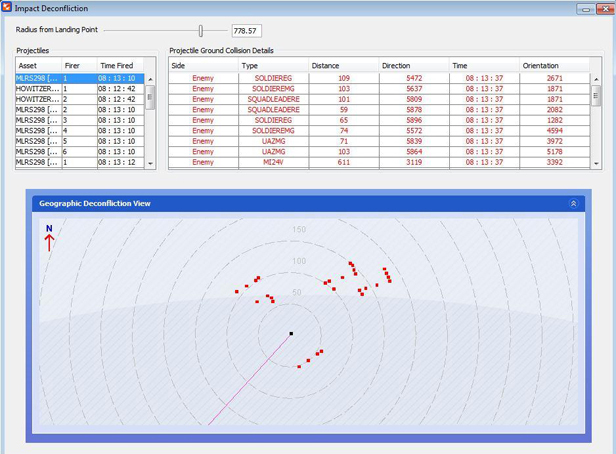
Task: Select the HOWITZER row with firer 1
Action: 80,89
